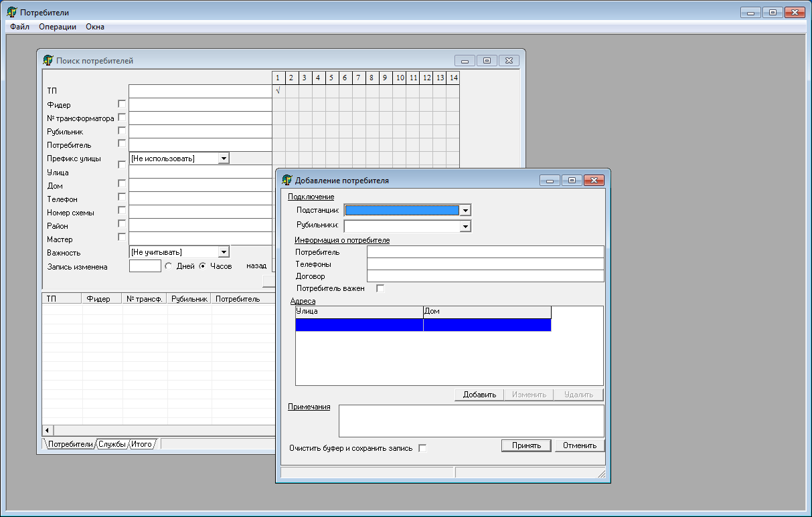Maximize the Добавление потребителя dialog
The image size is (812, 517).
click(572, 180)
